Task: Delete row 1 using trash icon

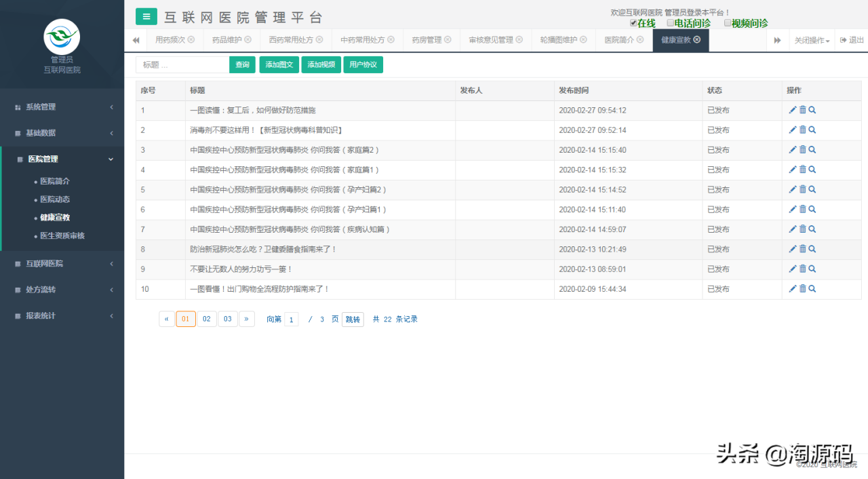Action: point(803,110)
